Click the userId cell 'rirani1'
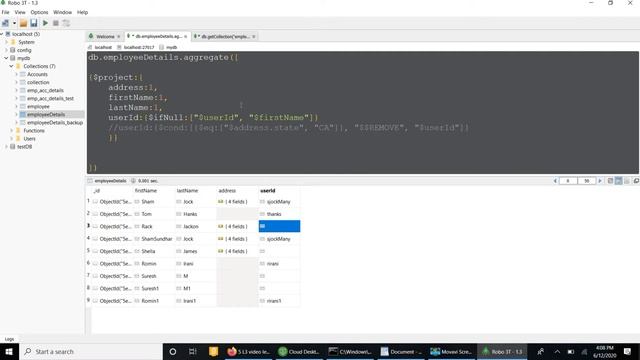This screenshot has width=640, height=360. [x=279, y=301]
